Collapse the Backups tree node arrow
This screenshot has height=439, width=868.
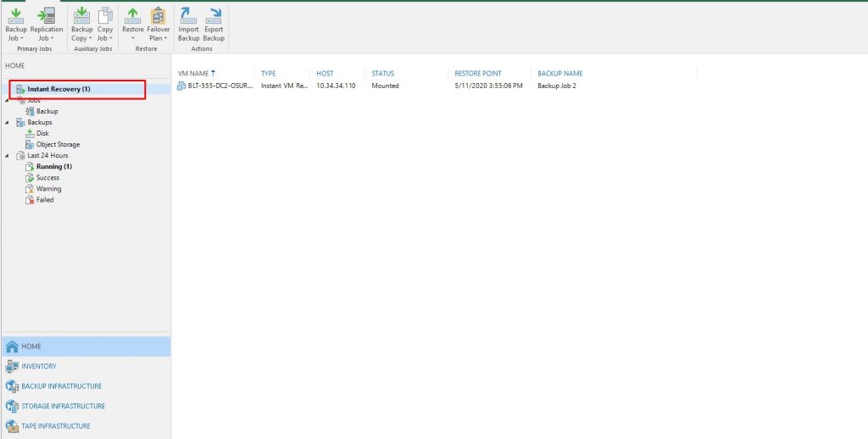pos(7,122)
